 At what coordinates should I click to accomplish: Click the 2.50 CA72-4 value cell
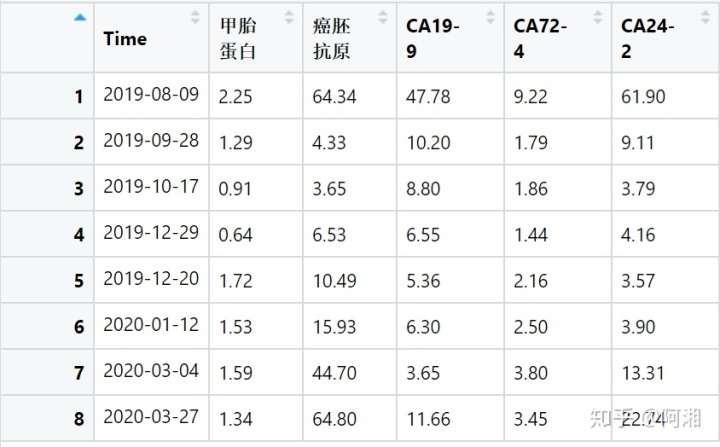[x=530, y=326]
